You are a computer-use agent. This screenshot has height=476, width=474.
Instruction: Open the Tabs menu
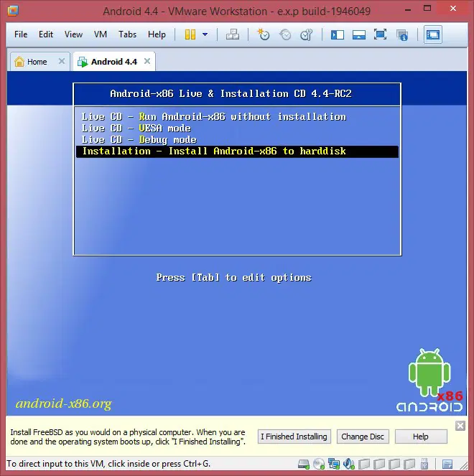click(127, 34)
